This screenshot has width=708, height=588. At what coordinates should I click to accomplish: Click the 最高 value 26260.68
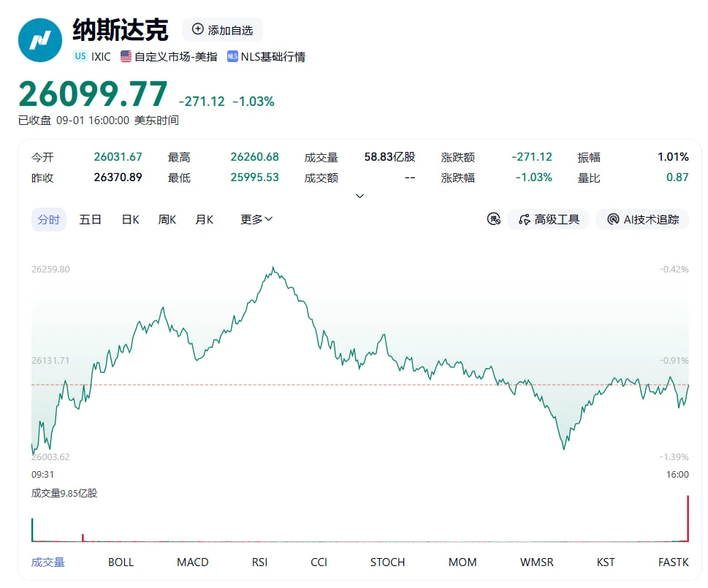255,156
